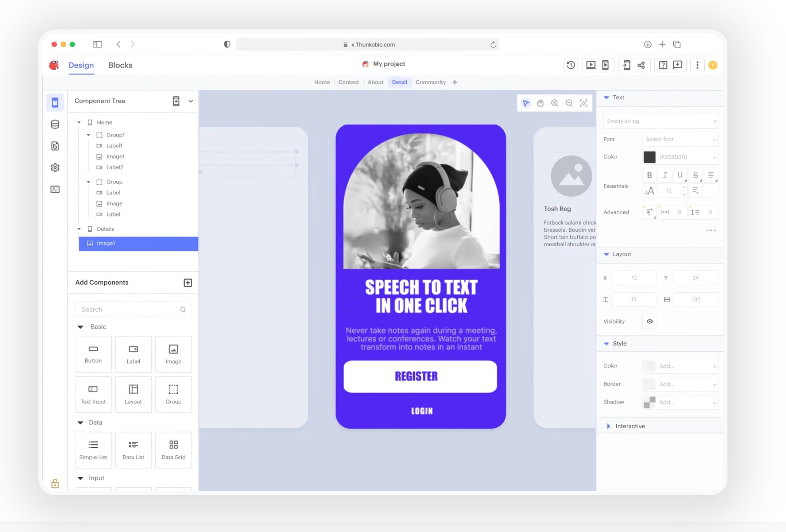Open the settings gear in sidebar

coord(55,168)
